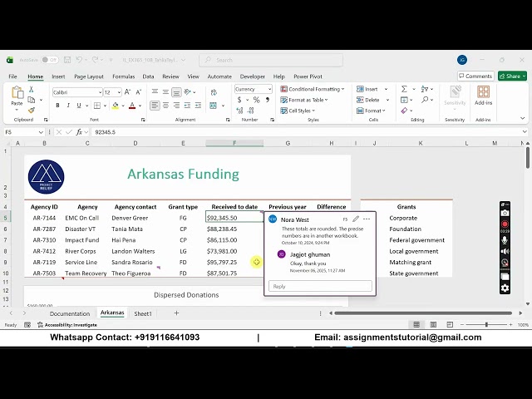The width and height of the screenshot is (532, 399).
Task: Click the Decrease Decimal icon
Action: click(251, 111)
